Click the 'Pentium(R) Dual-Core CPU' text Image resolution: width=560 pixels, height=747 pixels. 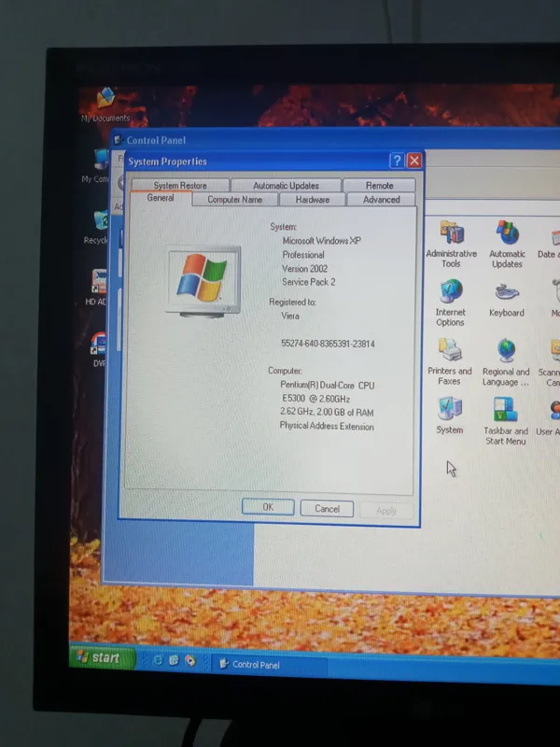click(x=328, y=385)
